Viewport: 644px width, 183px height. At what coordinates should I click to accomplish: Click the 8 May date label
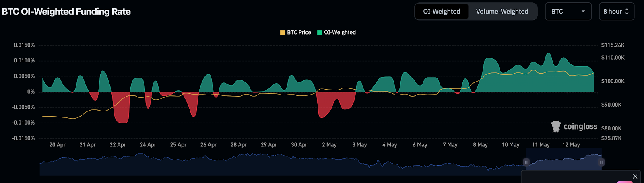(481, 145)
